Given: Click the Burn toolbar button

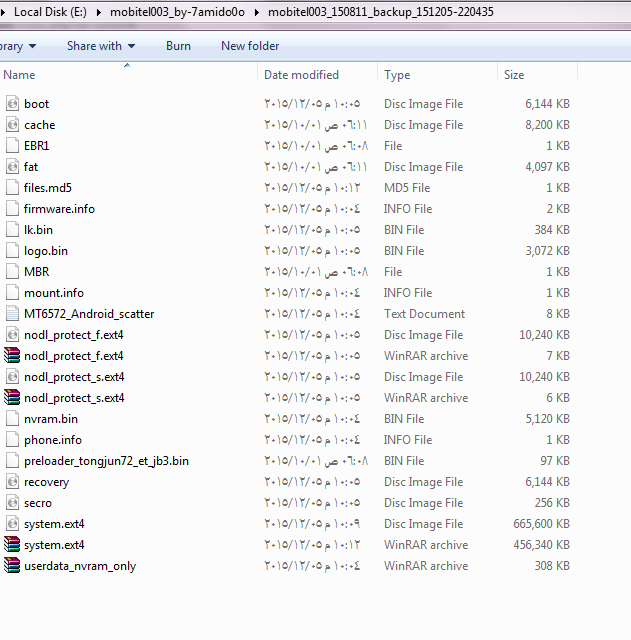Looking at the screenshot, I should [x=178, y=46].
